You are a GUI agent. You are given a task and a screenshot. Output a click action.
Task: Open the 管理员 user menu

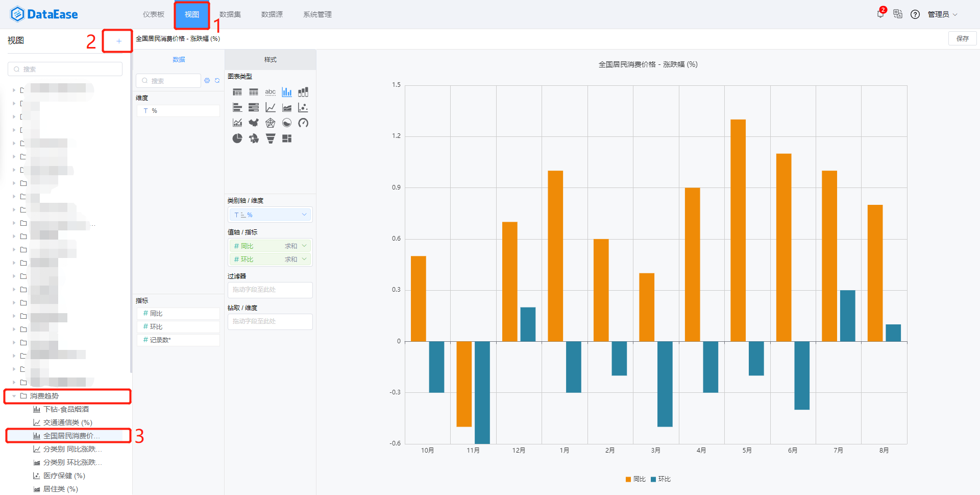coord(942,14)
